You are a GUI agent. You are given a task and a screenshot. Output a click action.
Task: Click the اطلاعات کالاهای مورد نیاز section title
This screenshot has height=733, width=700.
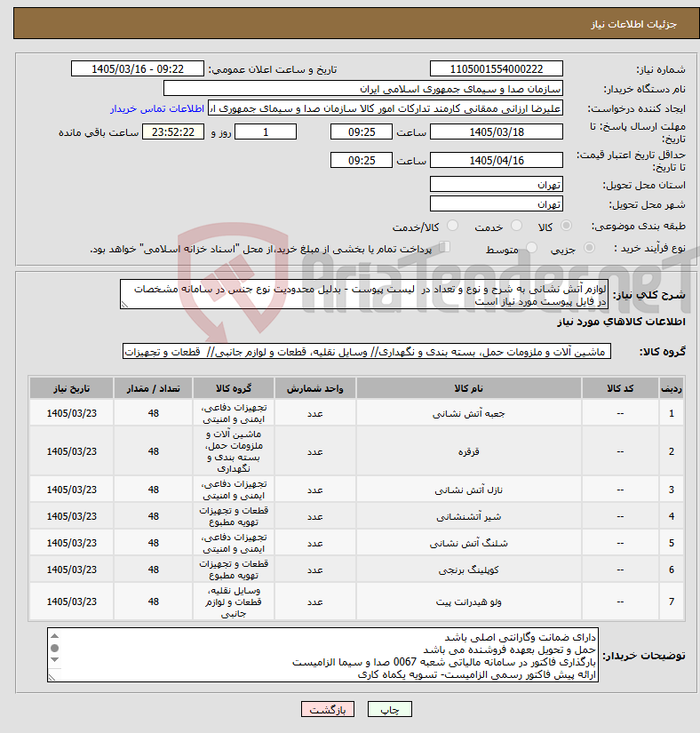pyautogui.click(x=621, y=322)
